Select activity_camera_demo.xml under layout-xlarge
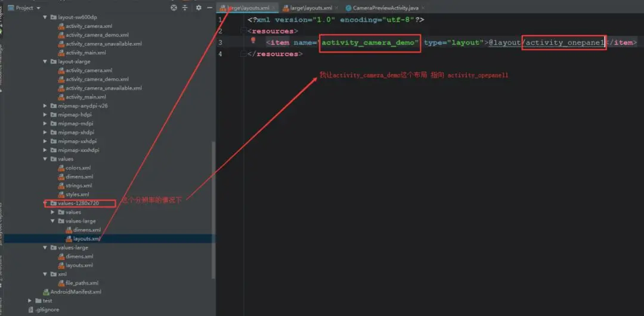 click(97, 79)
